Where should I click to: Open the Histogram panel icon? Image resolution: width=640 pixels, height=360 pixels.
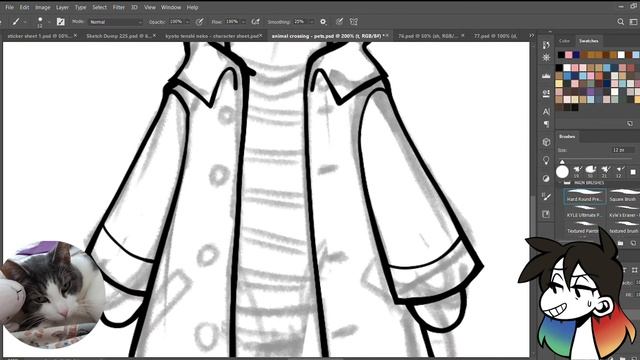point(546,76)
